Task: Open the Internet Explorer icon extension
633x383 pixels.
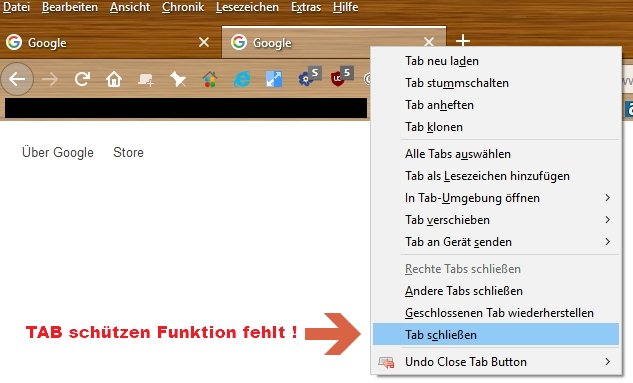Action: (242, 79)
